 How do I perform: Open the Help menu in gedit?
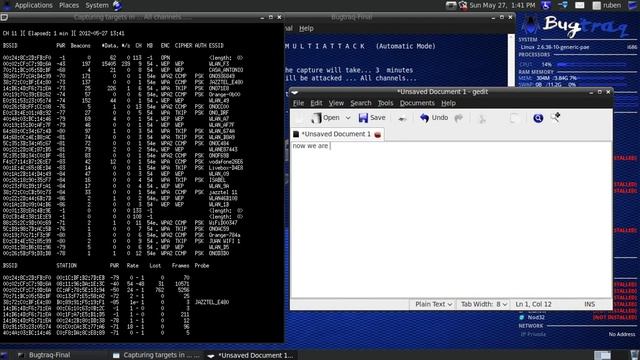click(x=448, y=103)
